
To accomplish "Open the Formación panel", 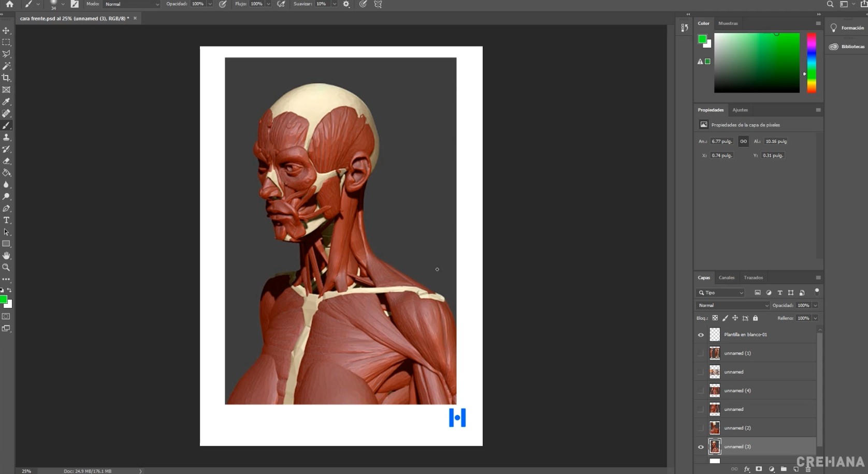I will pos(847,28).
